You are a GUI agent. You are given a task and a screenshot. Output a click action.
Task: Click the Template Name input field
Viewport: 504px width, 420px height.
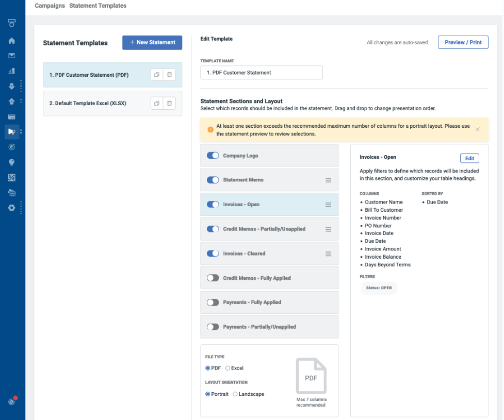[x=261, y=73]
